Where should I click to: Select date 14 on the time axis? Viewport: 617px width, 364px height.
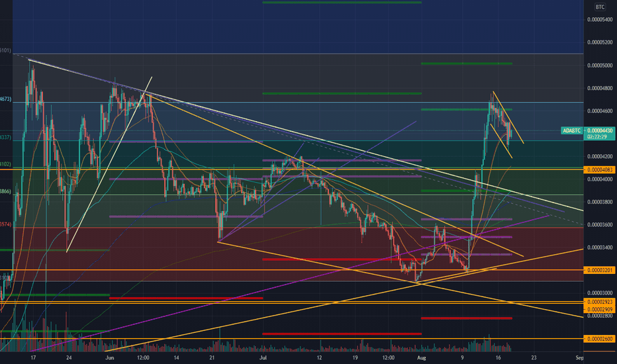[x=176, y=357]
